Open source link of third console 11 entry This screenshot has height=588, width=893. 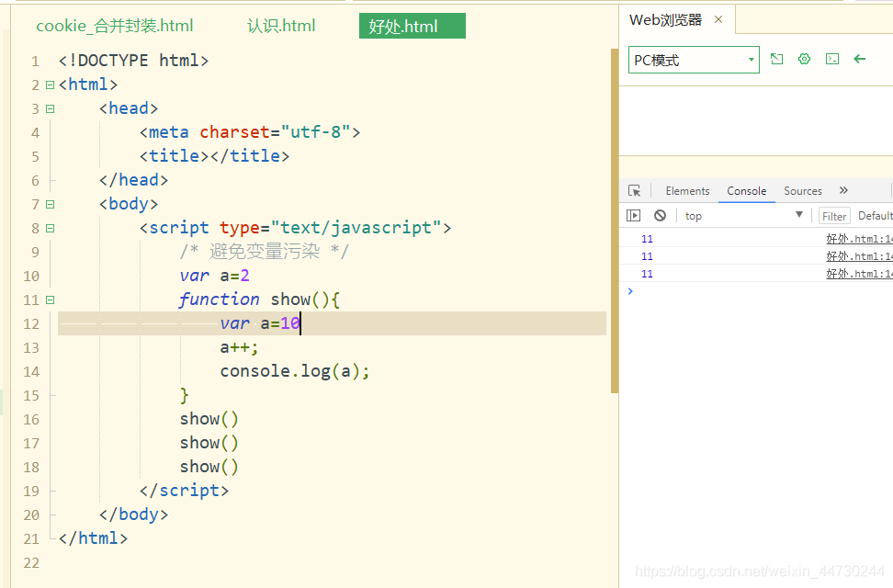coord(859,274)
